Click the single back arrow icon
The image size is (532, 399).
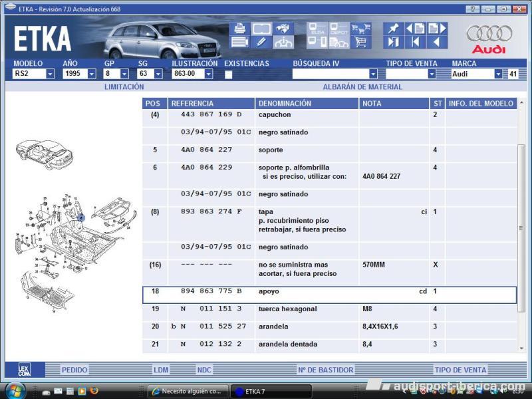pyautogui.click(x=437, y=43)
